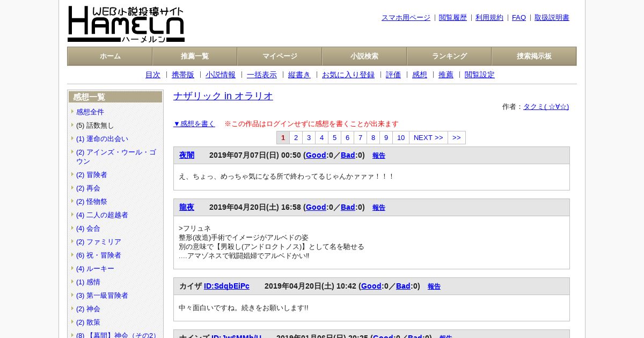
Task: Select (3) 第一級冒険者 chapter
Action: (x=102, y=296)
